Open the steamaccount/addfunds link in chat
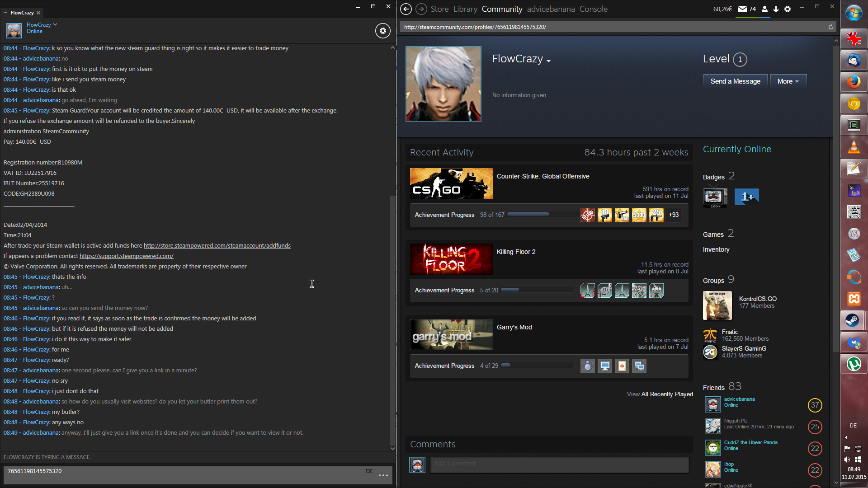 217,246
